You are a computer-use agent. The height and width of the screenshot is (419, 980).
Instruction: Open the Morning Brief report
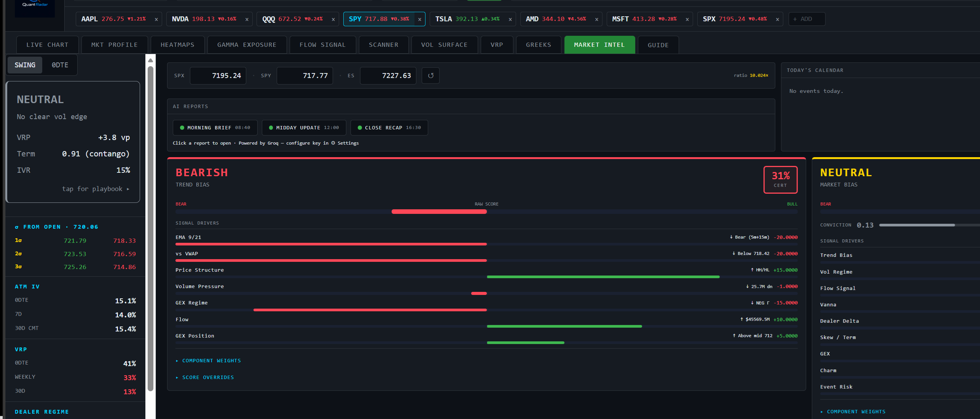click(x=215, y=128)
